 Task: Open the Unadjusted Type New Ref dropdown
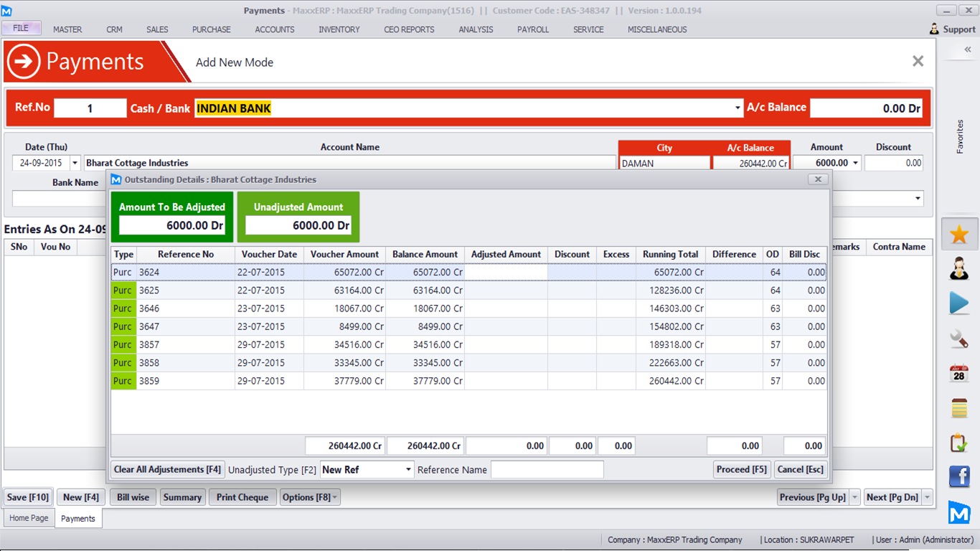point(408,470)
